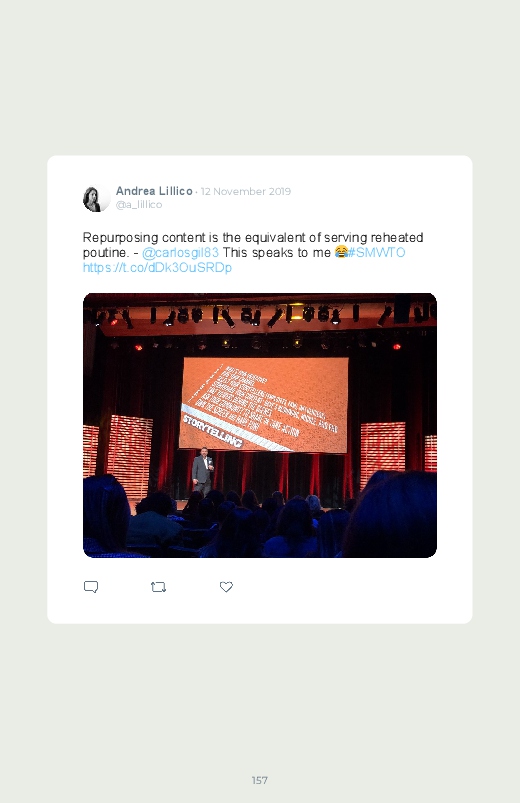
Task: Select the 'Repurposing content' tweet text
Action: [x=253, y=252]
